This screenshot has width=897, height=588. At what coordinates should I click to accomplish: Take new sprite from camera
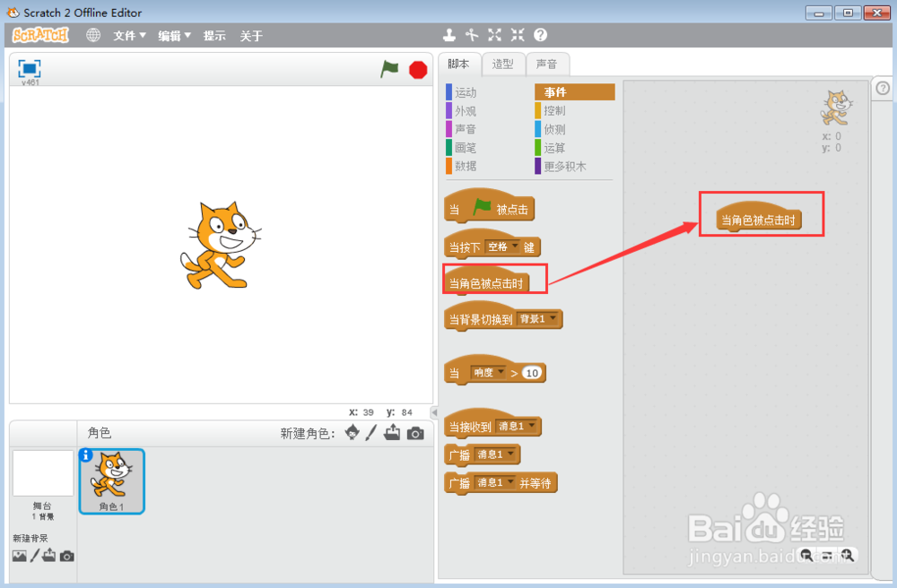416,434
